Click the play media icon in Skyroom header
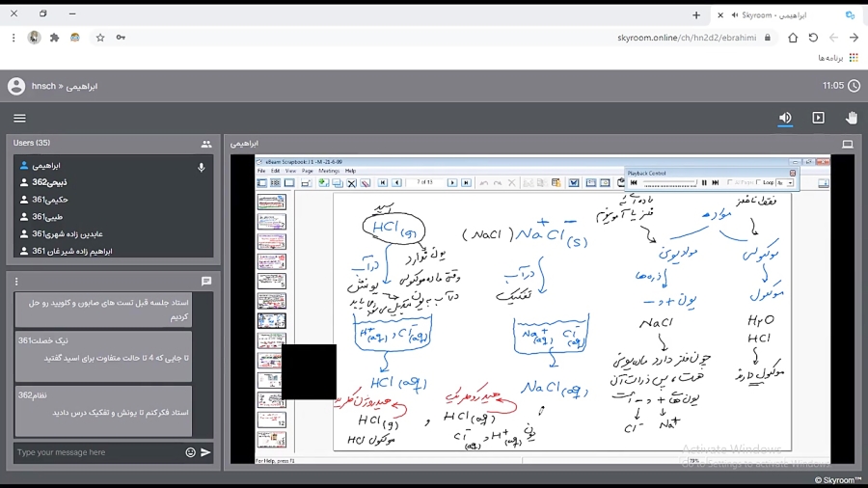This screenshot has width=868, height=488. click(818, 118)
